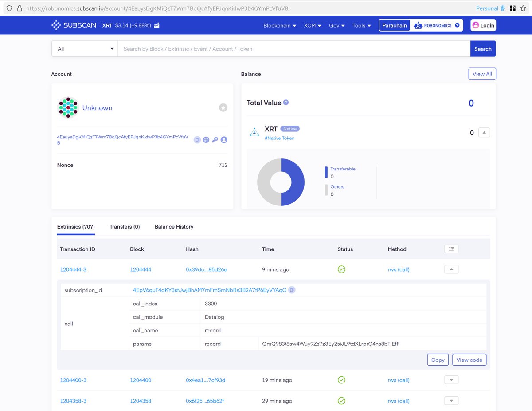Open hash 0x6f25....65b62f
The width and height of the screenshot is (532, 411).
205,401
